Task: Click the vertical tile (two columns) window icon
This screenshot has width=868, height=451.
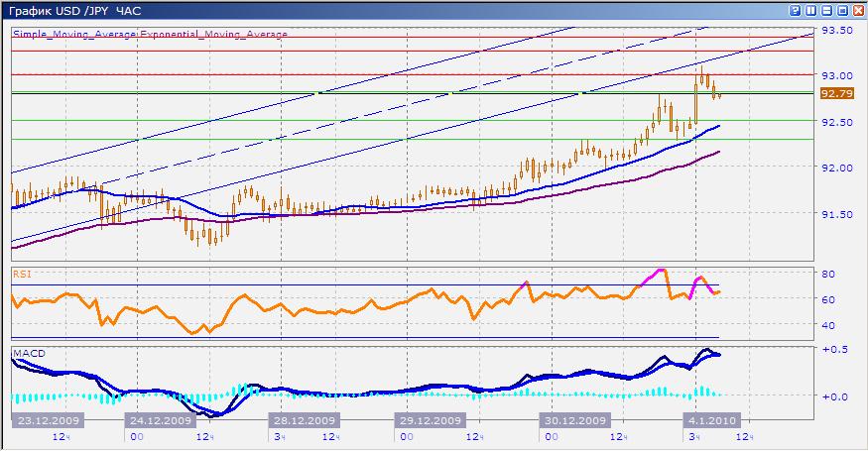Action: (x=811, y=11)
